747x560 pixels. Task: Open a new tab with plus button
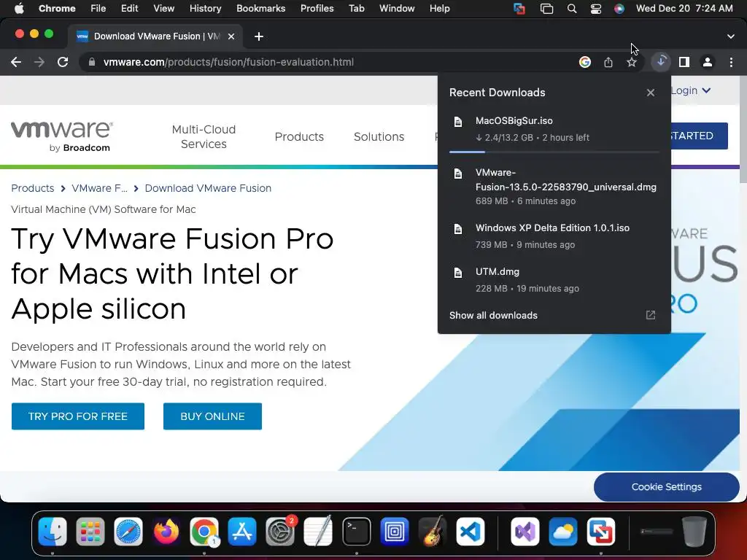point(259,36)
